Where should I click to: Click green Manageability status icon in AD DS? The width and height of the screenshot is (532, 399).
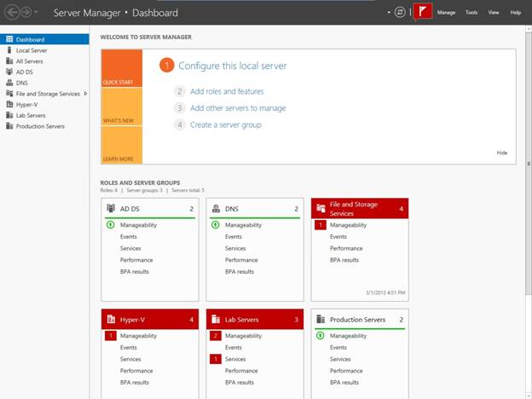[x=111, y=224]
